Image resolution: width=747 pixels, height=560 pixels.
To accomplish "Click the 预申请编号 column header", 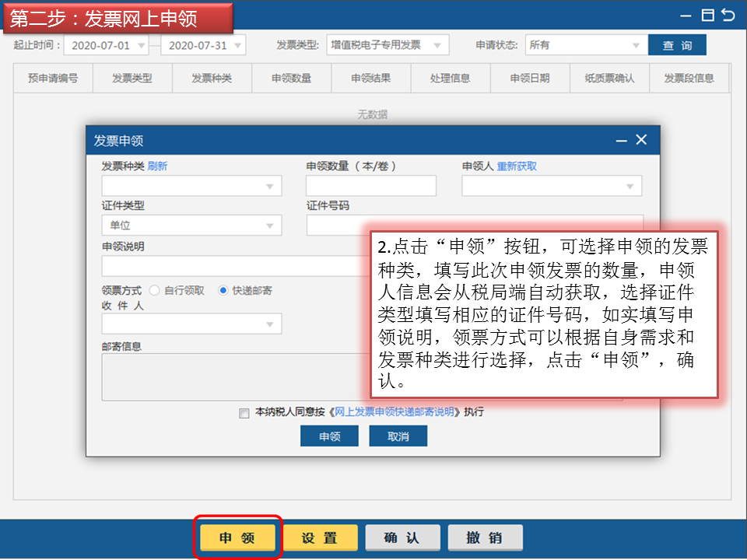I will [x=53, y=78].
